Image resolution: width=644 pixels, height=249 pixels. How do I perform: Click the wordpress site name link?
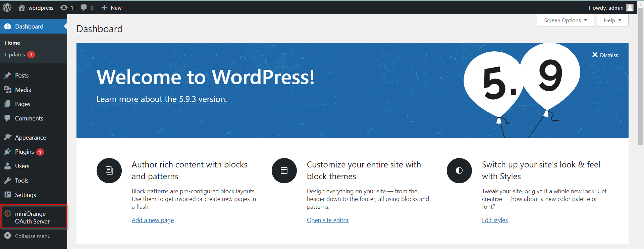click(41, 8)
